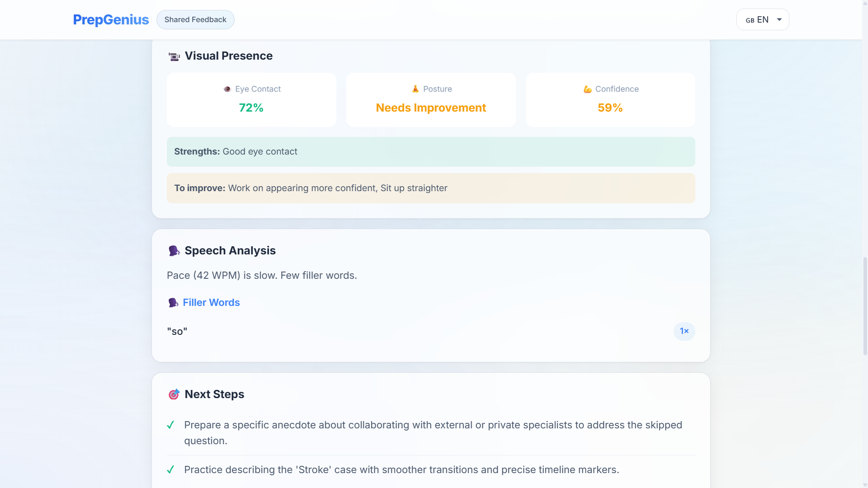This screenshot has width=868, height=488.
Task: Click the green checkmark beside the Stroke case step
Action: [x=170, y=470]
